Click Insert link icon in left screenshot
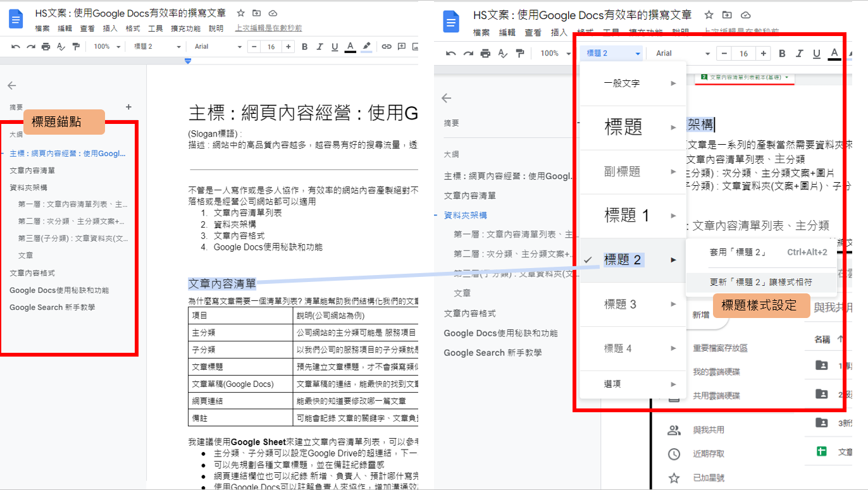This screenshot has width=868, height=490. point(386,47)
